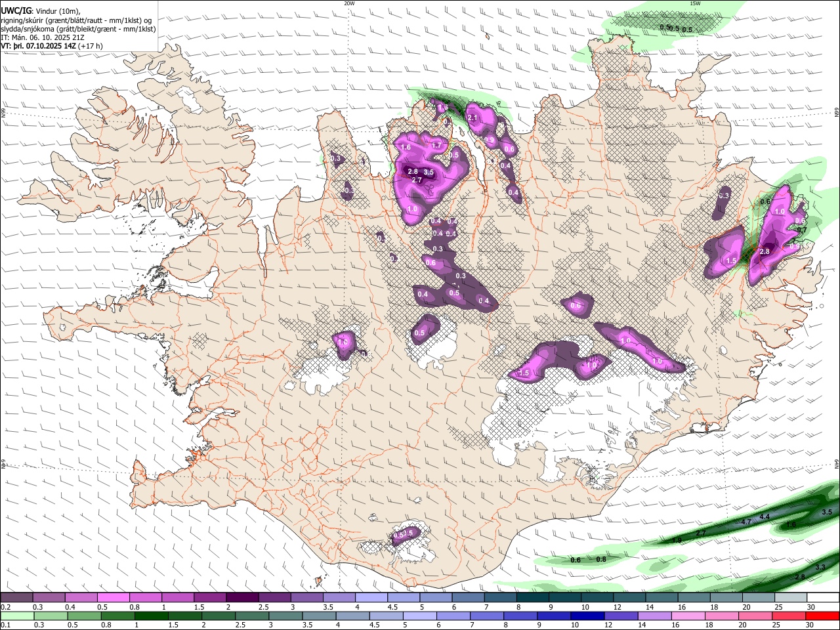
Task: Pick the grayish-purple 0.2 legend swatch
Action: [16, 597]
